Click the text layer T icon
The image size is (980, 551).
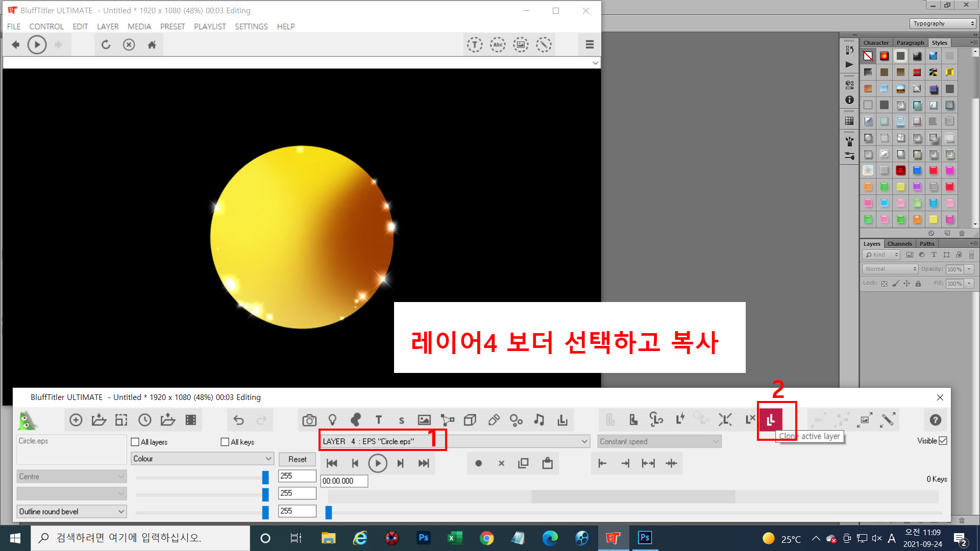378,420
